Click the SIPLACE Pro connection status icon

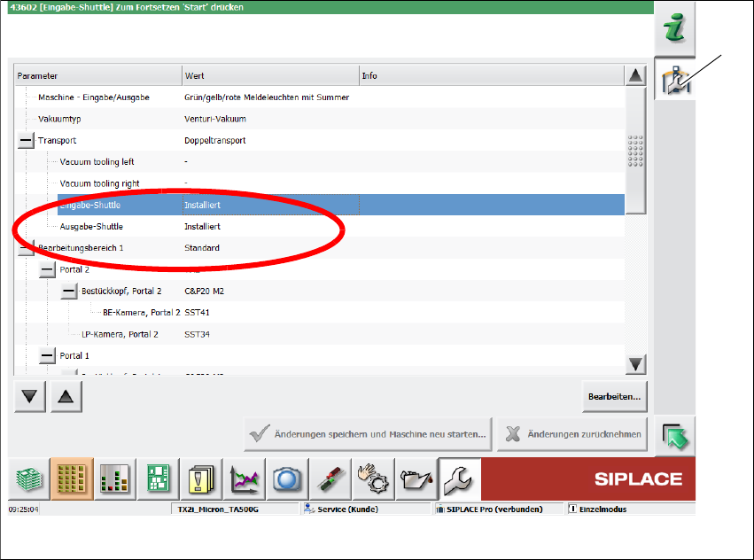[440, 509]
